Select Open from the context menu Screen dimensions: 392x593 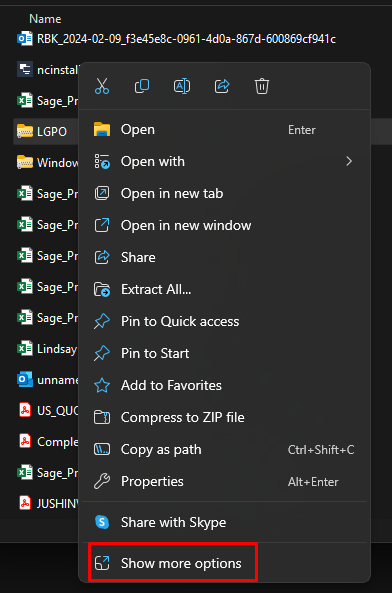click(x=225, y=130)
